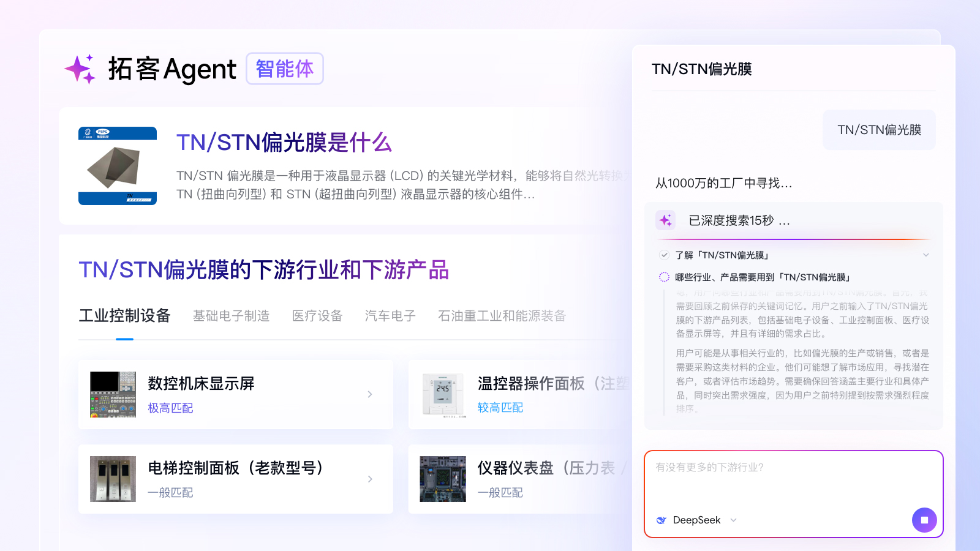
Task: Open the TN/STN偏光膜 product thumbnail image
Action: [x=118, y=166]
